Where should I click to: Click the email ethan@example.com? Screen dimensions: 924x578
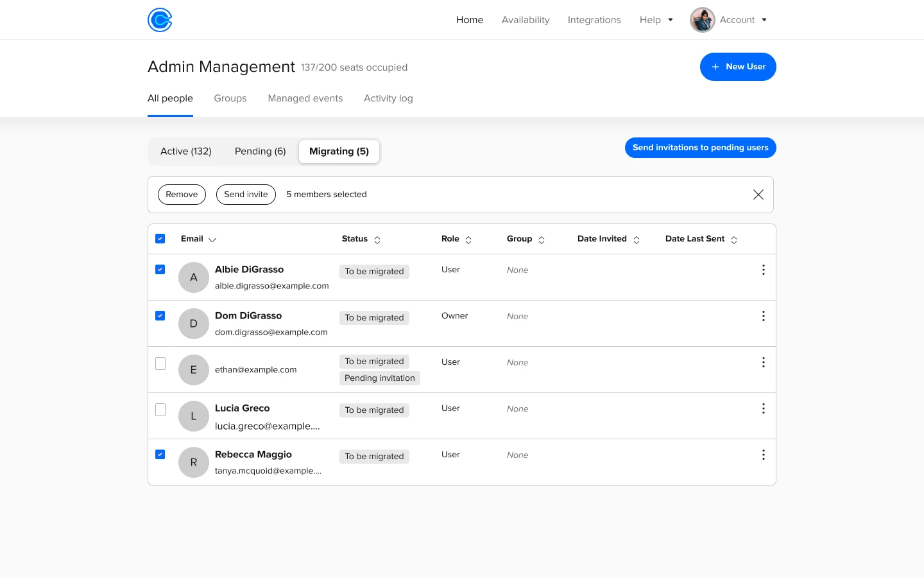point(256,370)
